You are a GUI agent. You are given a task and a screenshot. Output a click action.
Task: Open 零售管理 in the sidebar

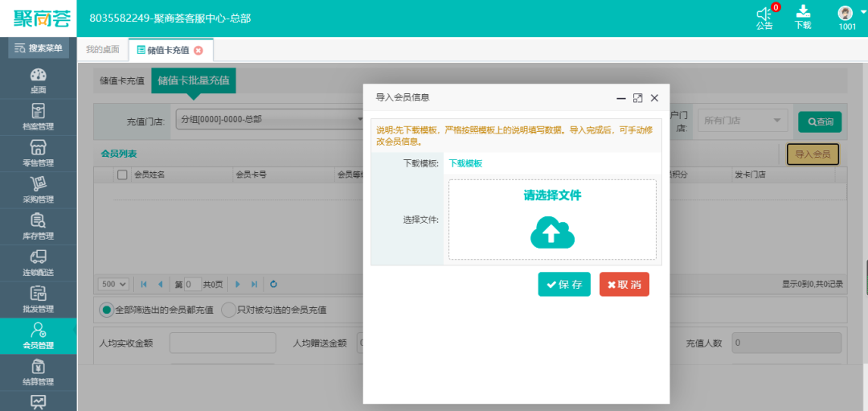tap(38, 153)
